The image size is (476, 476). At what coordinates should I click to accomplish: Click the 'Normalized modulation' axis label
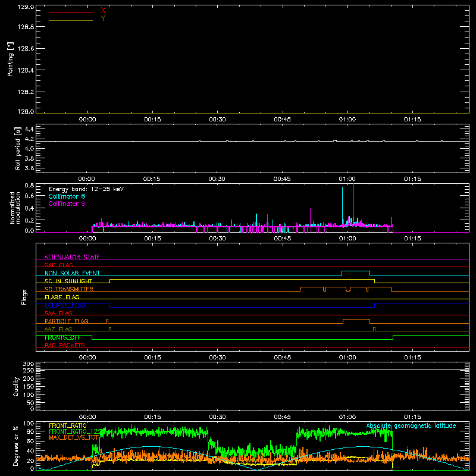click(x=15, y=208)
